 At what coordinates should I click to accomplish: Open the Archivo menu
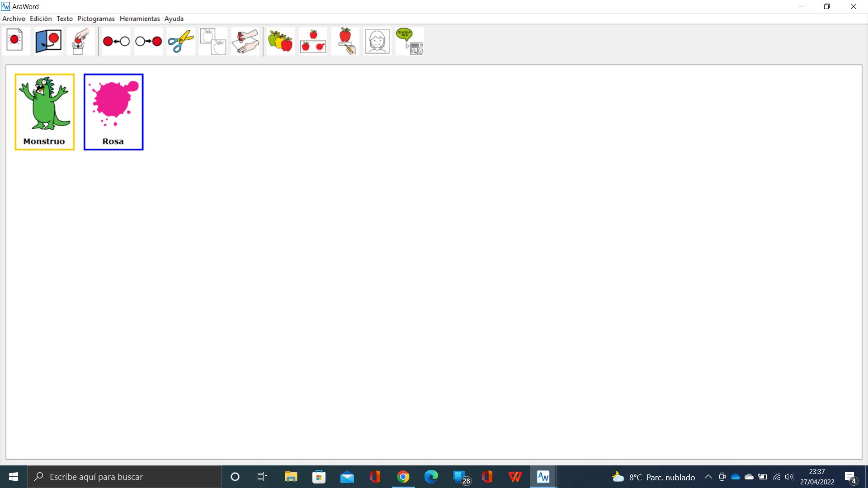click(14, 19)
